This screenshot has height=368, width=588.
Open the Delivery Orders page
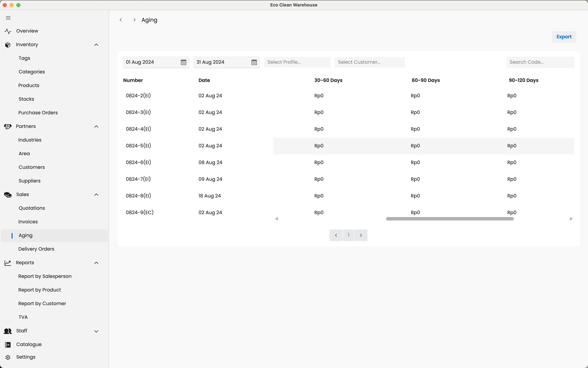pos(36,249)
